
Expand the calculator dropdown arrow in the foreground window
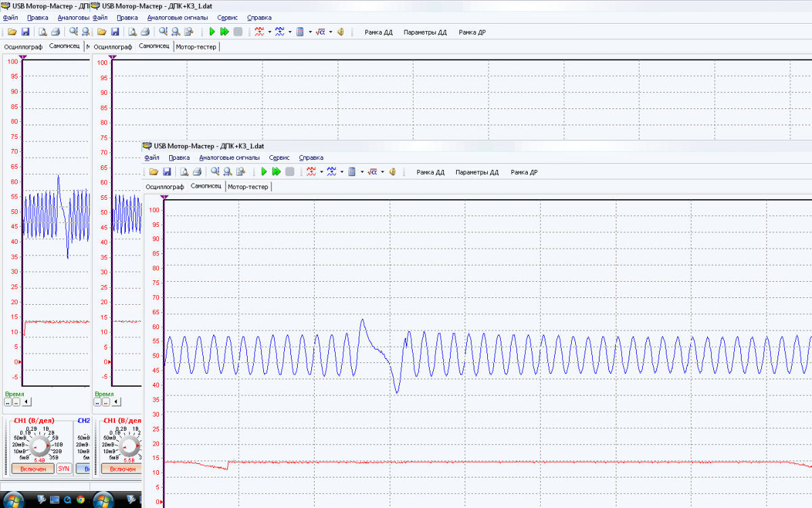(x=362, y=172)
